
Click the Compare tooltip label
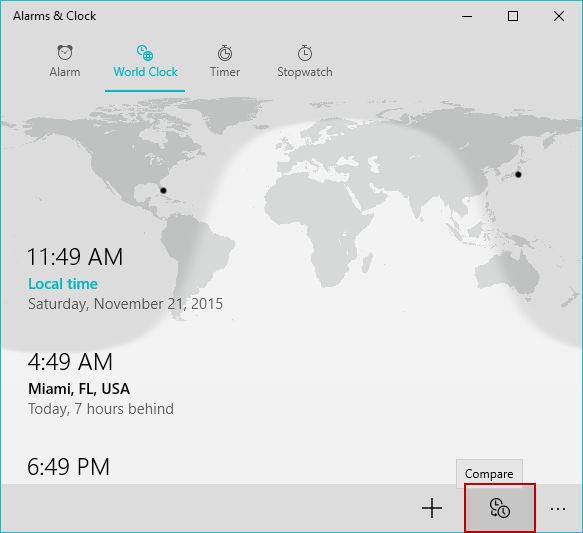tap(489, 474)
